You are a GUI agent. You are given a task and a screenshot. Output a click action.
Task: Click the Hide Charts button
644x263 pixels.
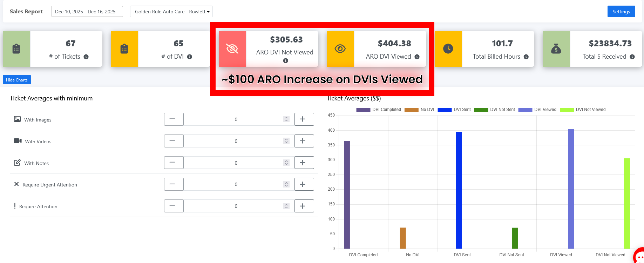pos(17,80)
